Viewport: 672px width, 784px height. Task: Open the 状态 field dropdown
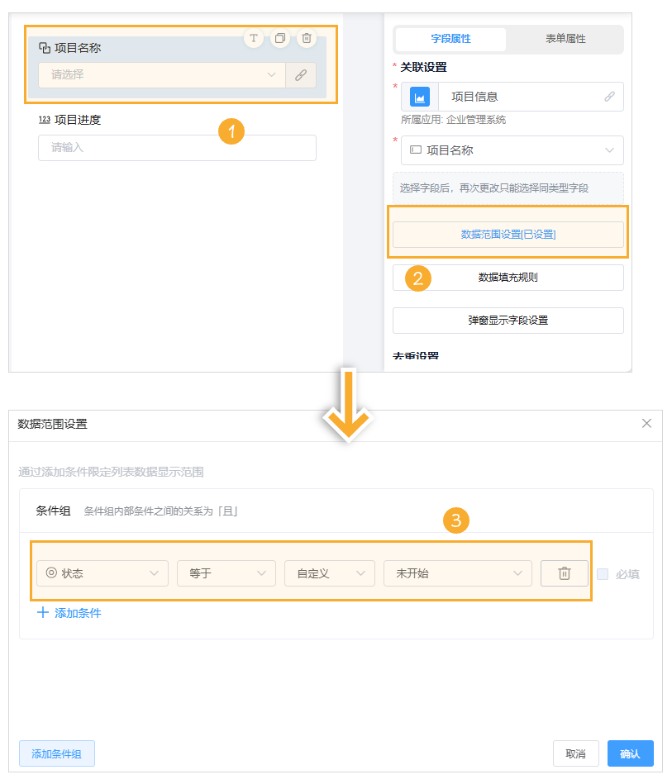pos(102,573)
